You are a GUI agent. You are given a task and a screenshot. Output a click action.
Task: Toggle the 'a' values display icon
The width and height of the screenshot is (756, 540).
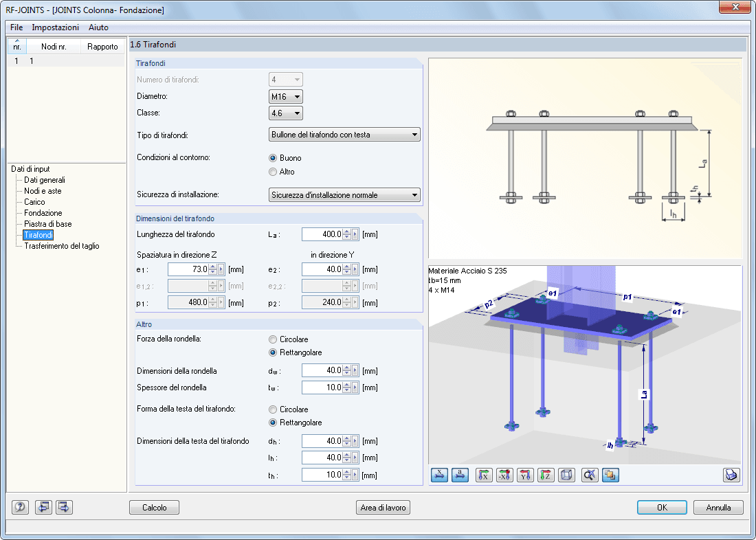pos(460,475)
